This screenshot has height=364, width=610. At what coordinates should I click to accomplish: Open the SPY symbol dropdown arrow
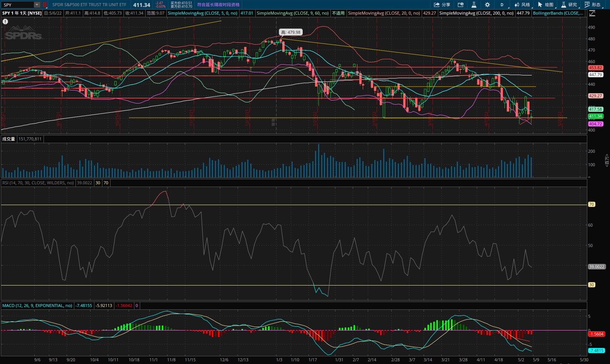(37, 5)
